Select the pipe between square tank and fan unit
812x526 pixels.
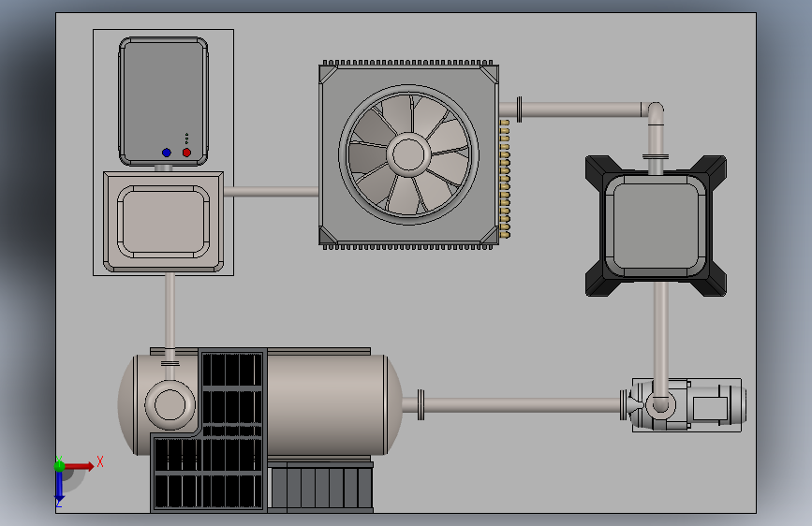point(272,192)
